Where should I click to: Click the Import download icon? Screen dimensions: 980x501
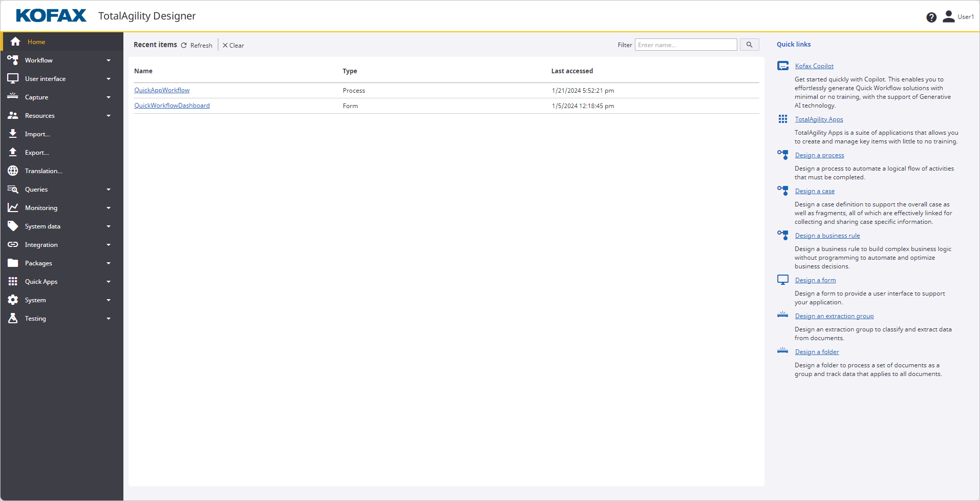(x=13, y=134)
